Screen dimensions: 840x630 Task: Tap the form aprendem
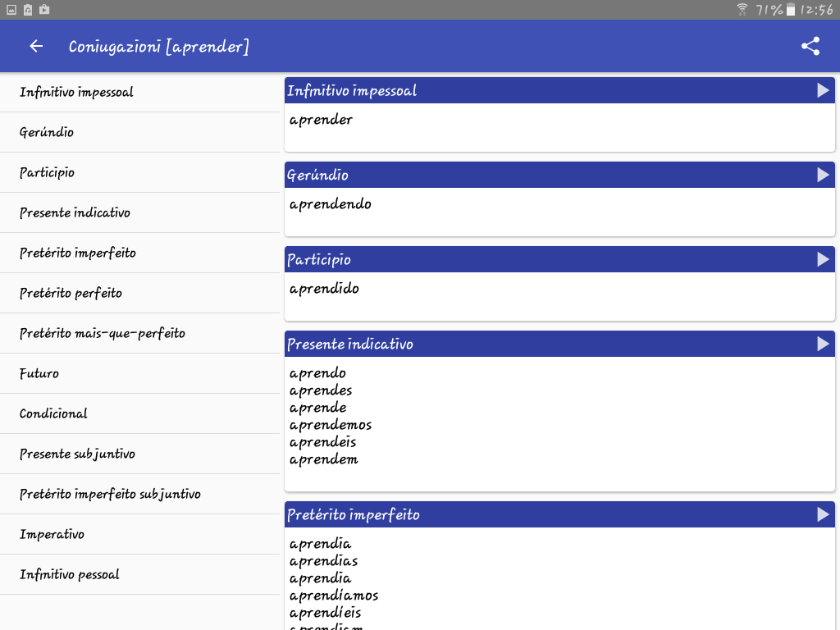(323, 459)
